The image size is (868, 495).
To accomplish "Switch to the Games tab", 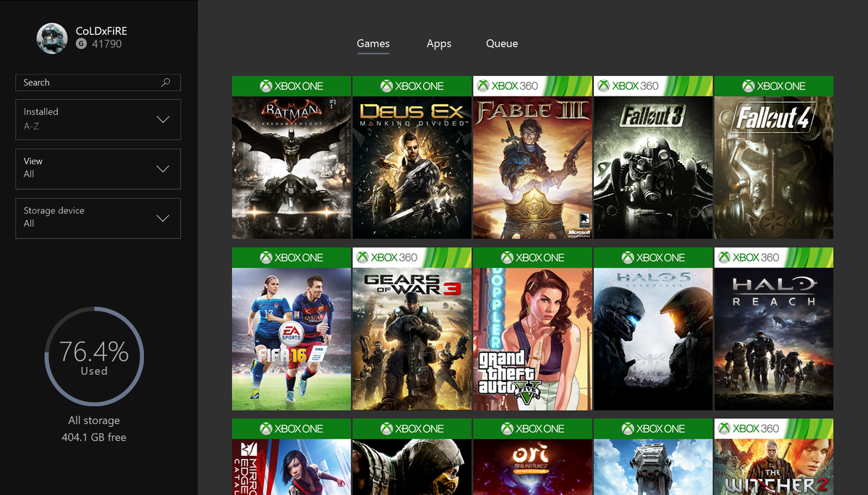I will coord(373,44).
